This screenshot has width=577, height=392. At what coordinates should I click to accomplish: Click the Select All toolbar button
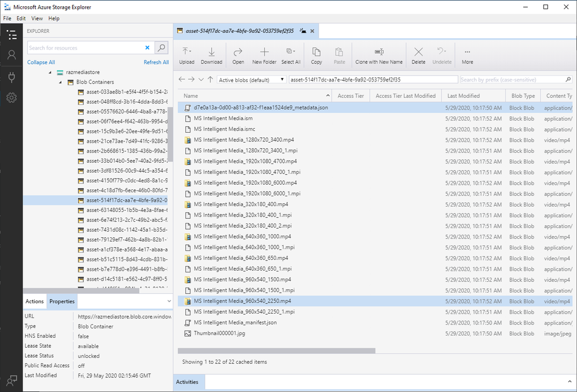click(291, 55)
